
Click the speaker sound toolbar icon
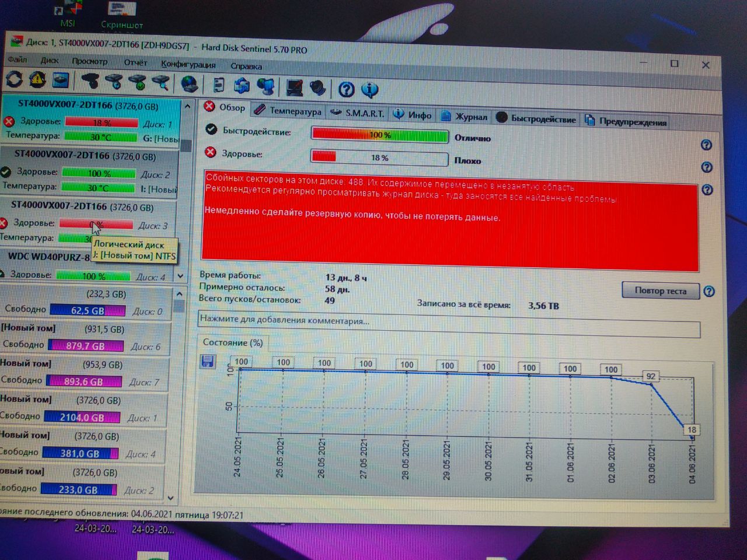click(317, 88)
